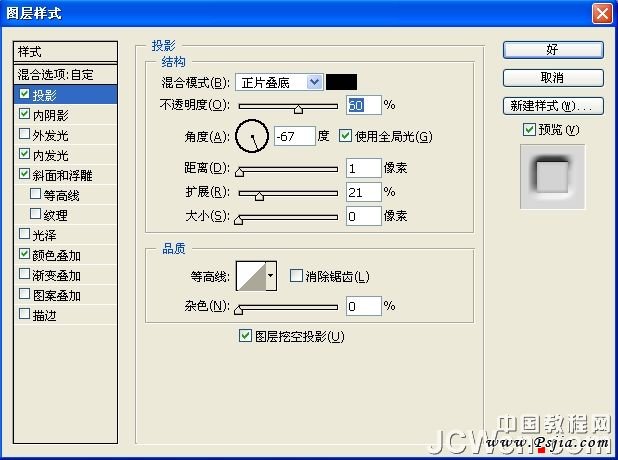Image resolution: width=618 pixels, height=460 pixels.
Task: Click the 扩展 spread value field
Action: (364, 192)
